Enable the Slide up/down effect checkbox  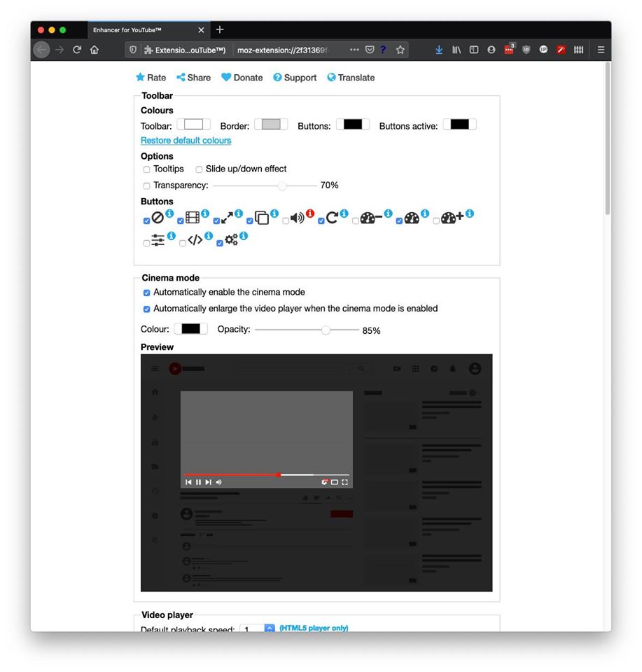(x=199, y=169)
